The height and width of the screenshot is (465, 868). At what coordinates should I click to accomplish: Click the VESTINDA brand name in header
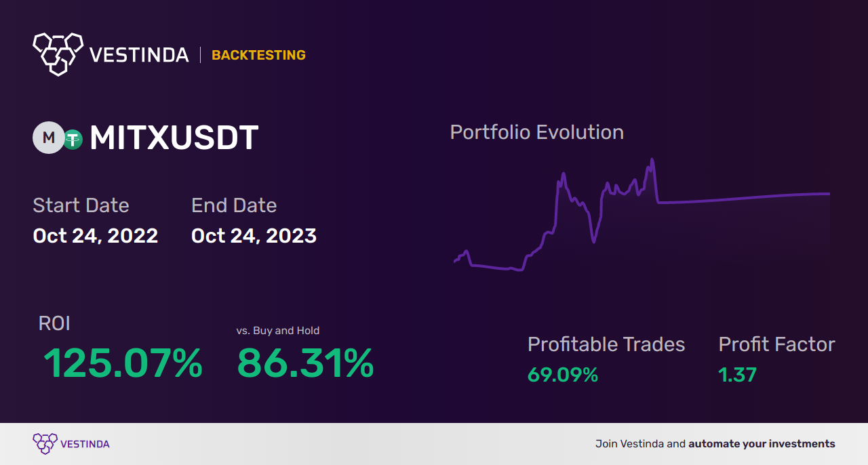(139, 55)
